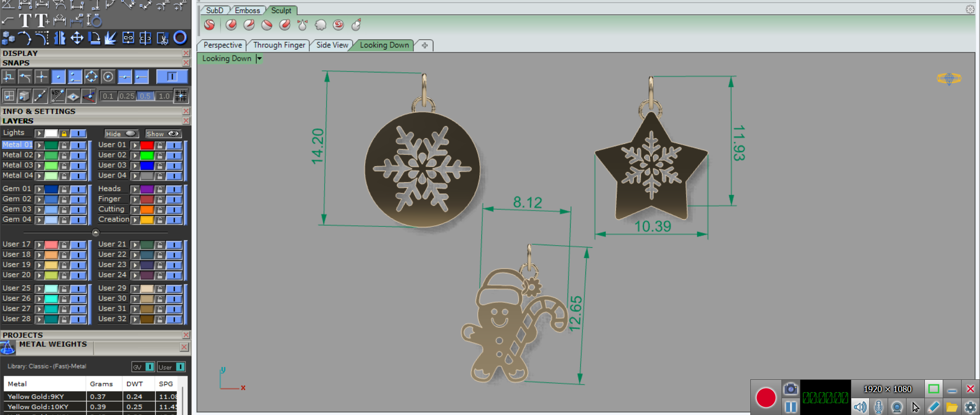Viewport: 980px width, 415px height.
Task: Toggle the grid snap option
Action: tap(181, 96)
